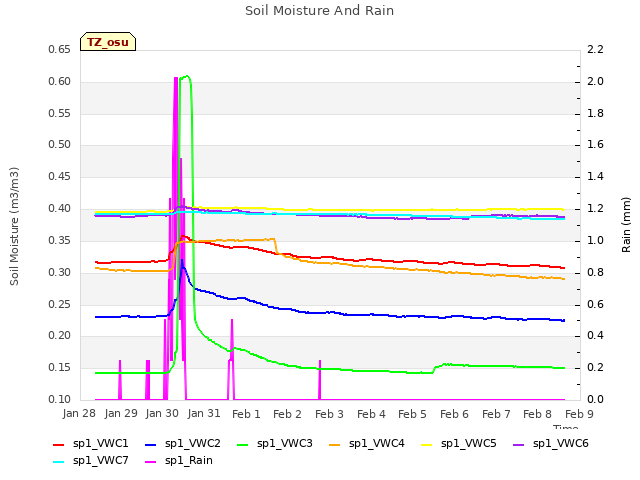Click the Feb 8 x-axis tick label
The width and height of the screenshot is (640, 480).
(538, 414)
